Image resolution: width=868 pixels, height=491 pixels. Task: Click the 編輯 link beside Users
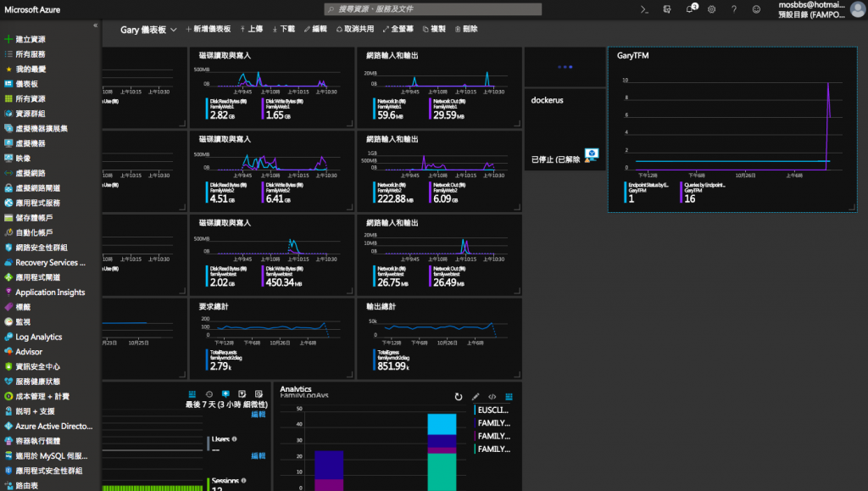pos(259,456)
